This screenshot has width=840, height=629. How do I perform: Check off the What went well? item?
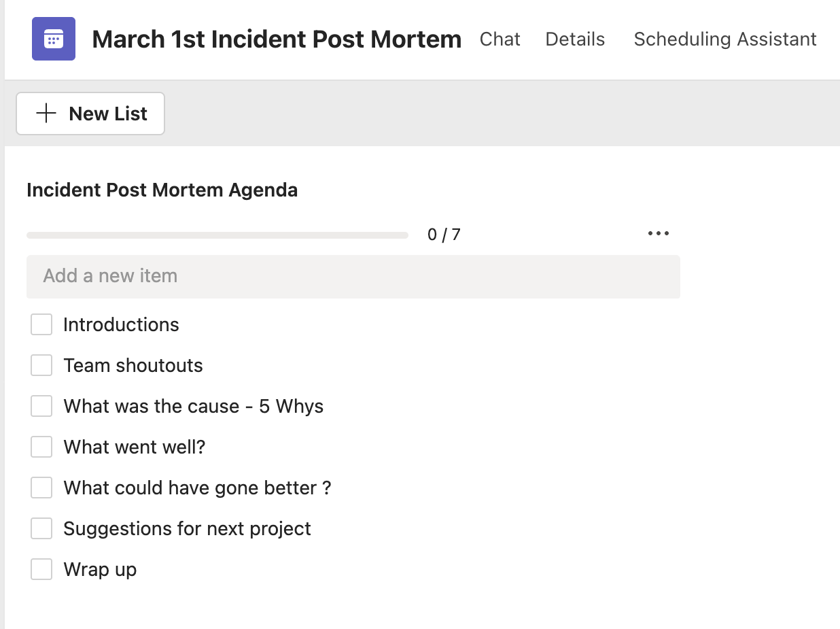[41, 447]
